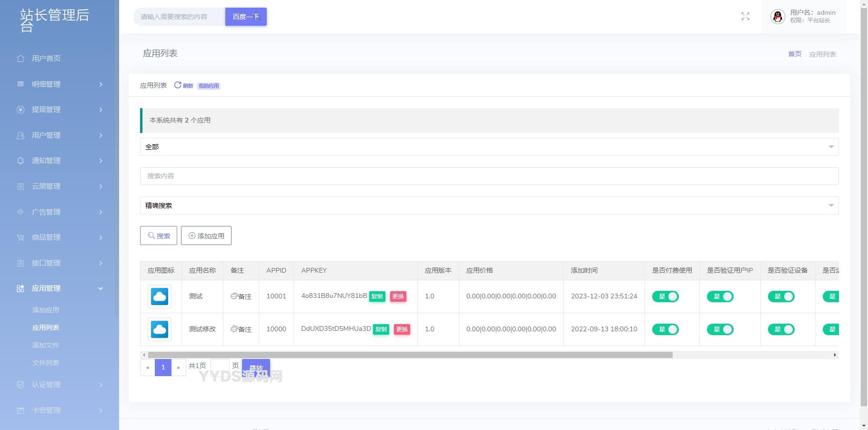
Task: Click the refresh icon beside 应用列表
Action: pyautogui.click(x=178, y=85)
